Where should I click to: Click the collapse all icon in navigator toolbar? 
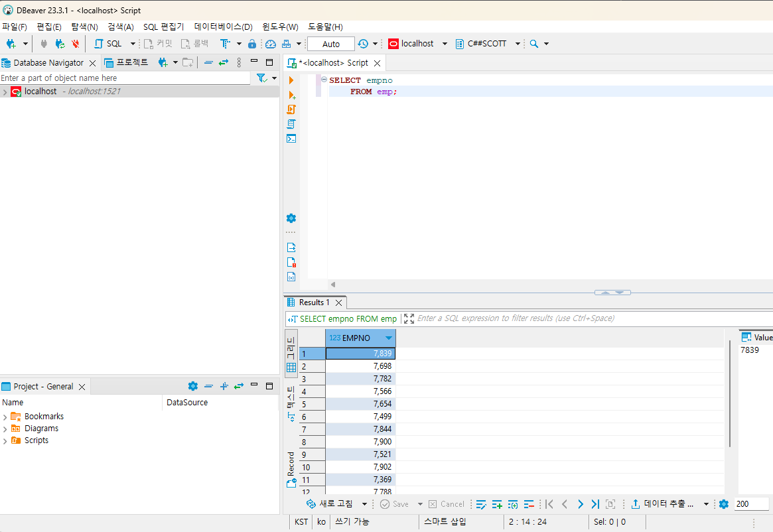(208, 62)
